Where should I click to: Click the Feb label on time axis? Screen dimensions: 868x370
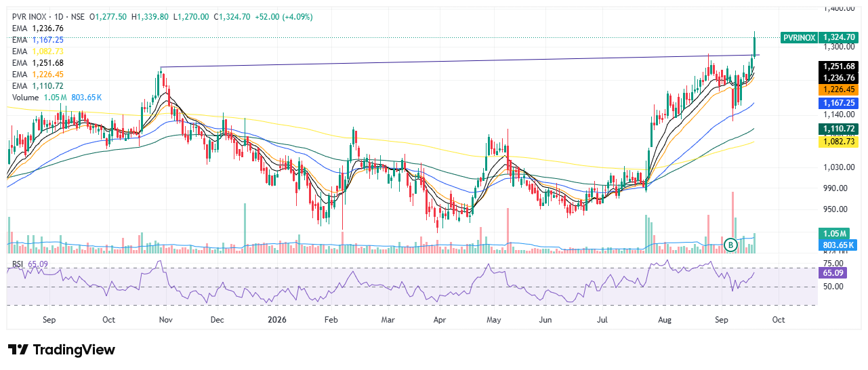pos(330,318)
